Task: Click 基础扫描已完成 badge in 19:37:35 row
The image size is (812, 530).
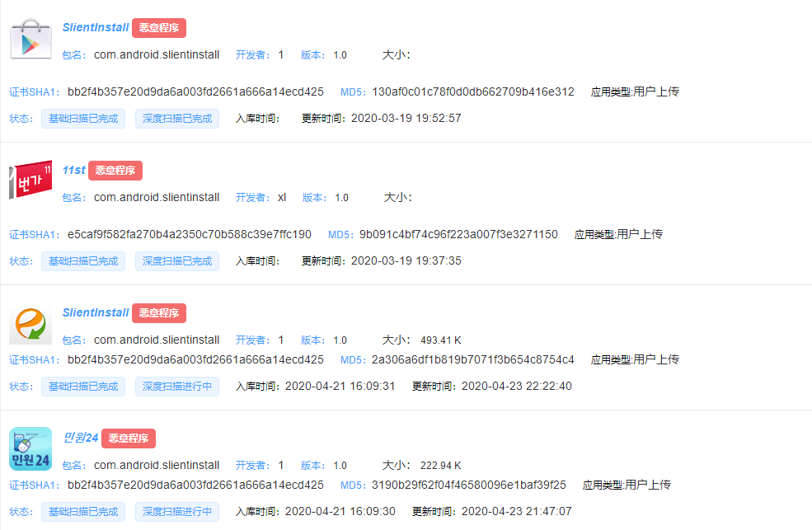Action: (83, 261)
